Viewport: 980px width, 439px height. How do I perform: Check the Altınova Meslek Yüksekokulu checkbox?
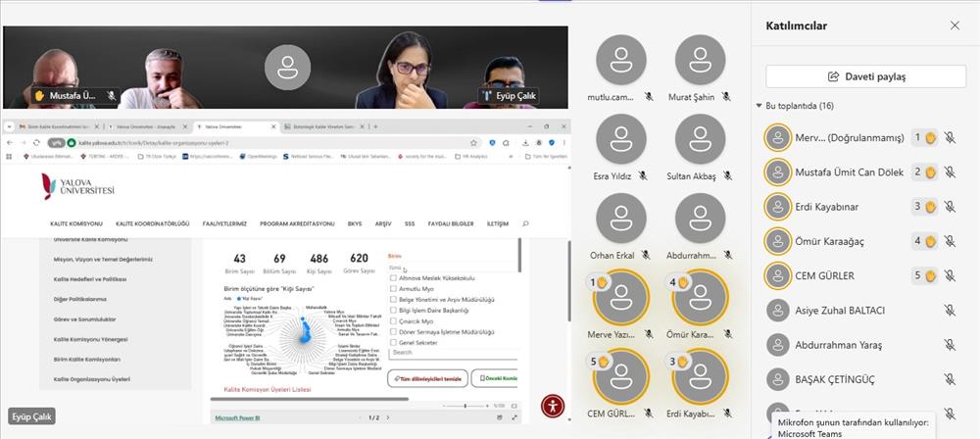coord(394,278)
